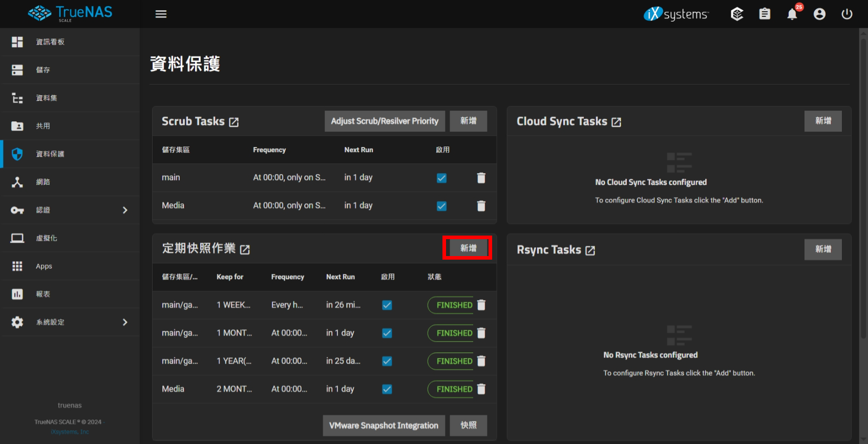
Task: Disable the main scrub task checkbox
Action: [x=441, y=178]
